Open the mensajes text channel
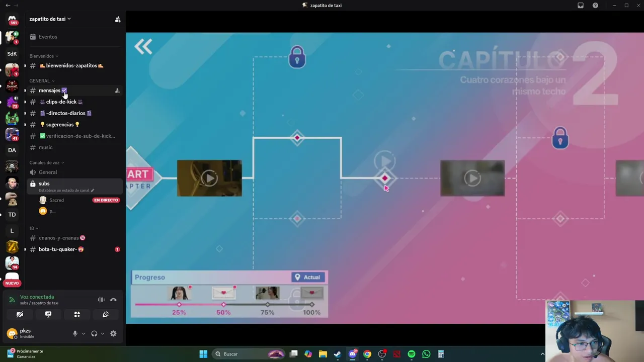The image size is (644, 362). pos(49,90)
